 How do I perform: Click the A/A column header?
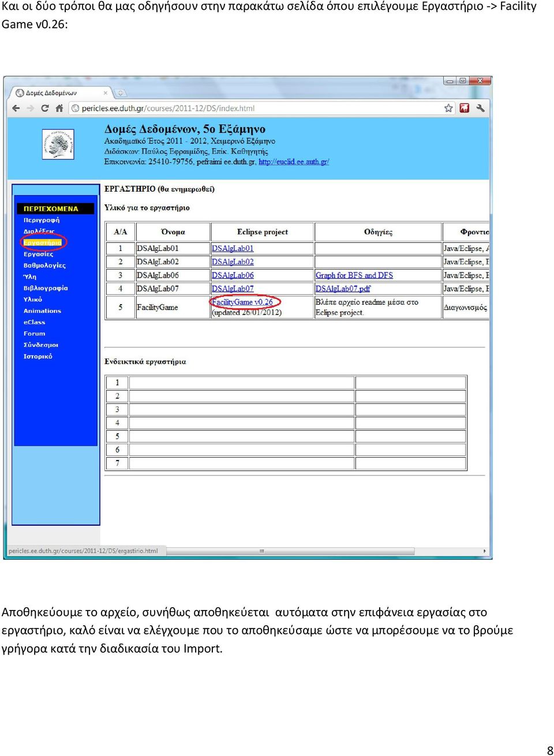click(x=121, y=232)
